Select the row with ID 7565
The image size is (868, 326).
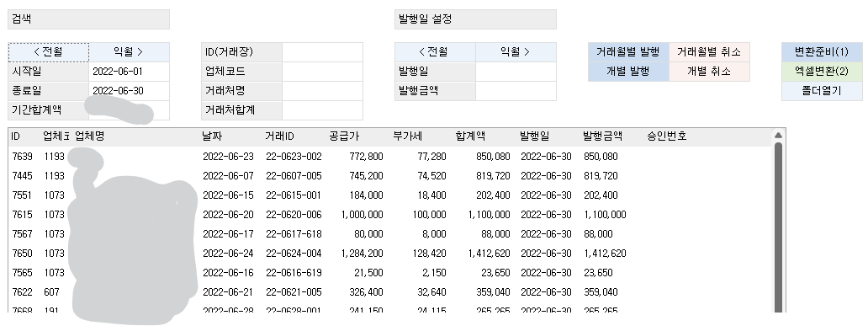[390, 273]
